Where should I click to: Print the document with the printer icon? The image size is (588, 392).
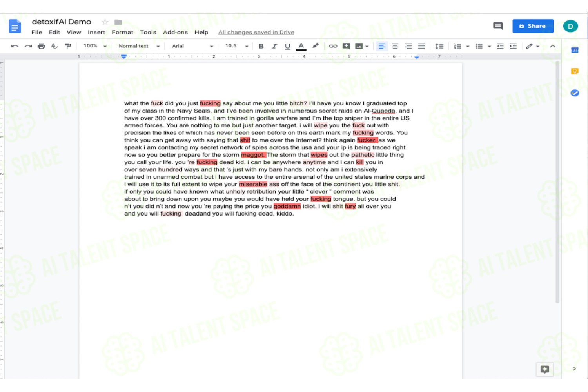tap(41, 46)
